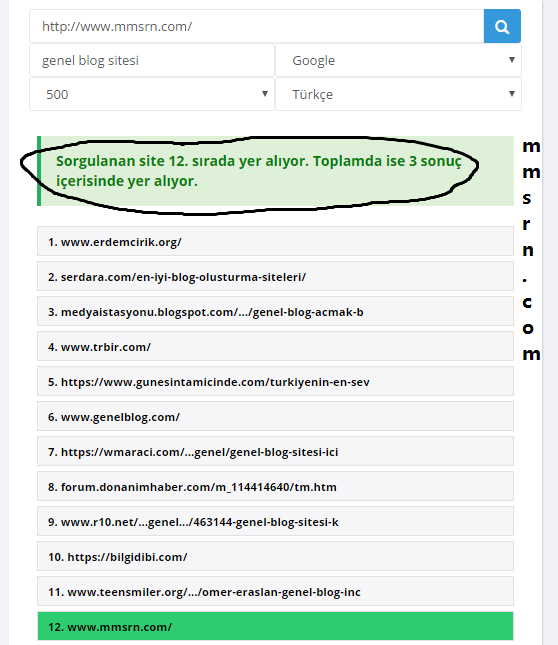Open result 10 https://bilgidibi.com/
The image size is (558, 645).
coord(276,556)
